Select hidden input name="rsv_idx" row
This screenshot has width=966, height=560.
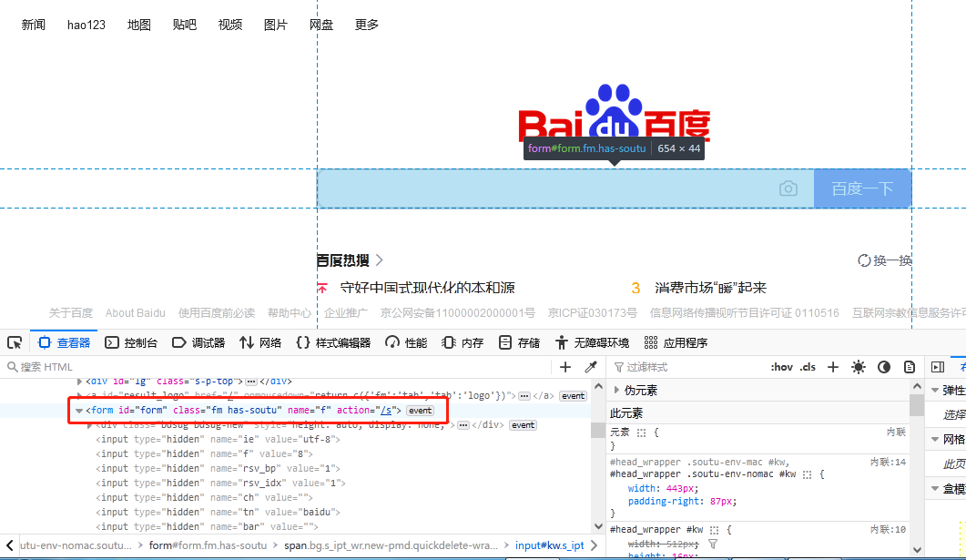220,483
